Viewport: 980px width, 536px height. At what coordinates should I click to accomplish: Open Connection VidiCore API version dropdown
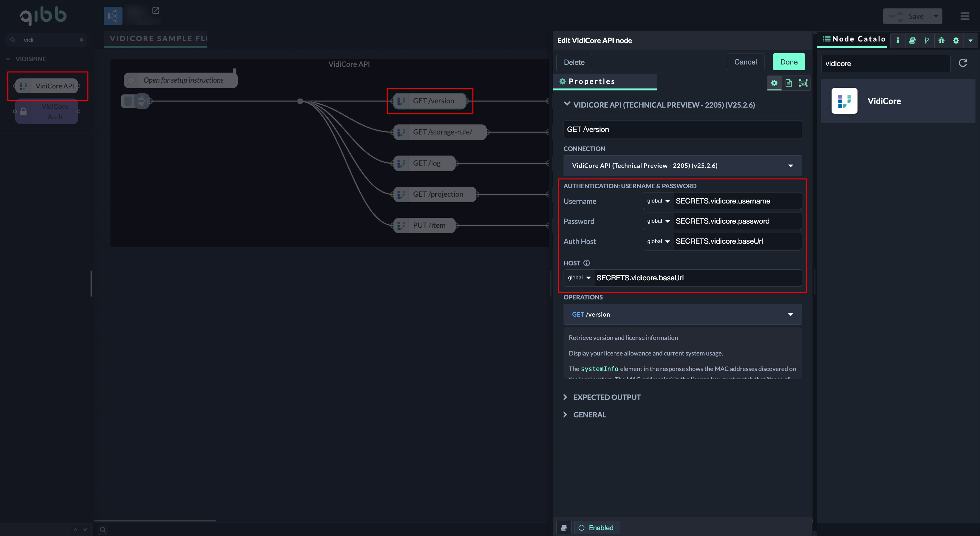click(x=682, y=166)
